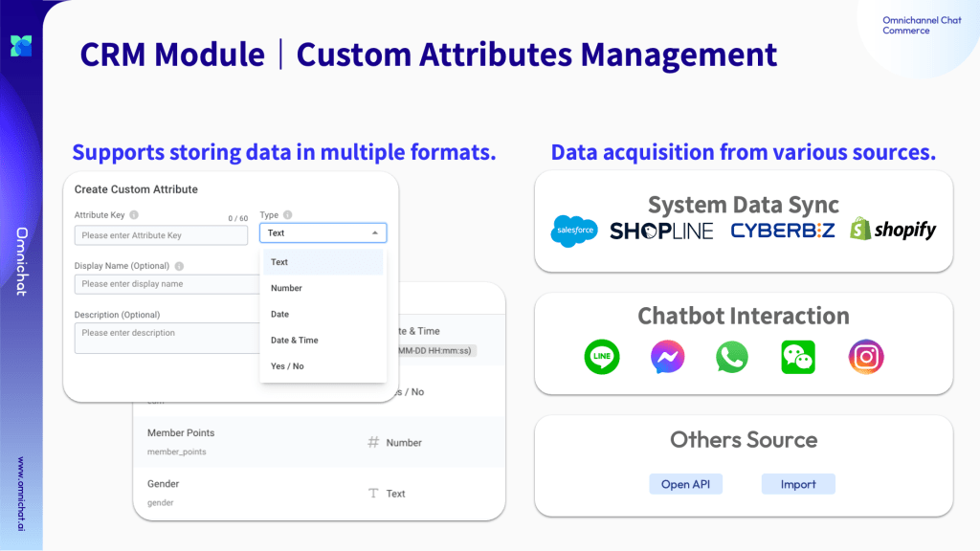Viewport: 980px width, 551px height.
Task: Click the Instagram icon
Action: (x=865, y=357)
